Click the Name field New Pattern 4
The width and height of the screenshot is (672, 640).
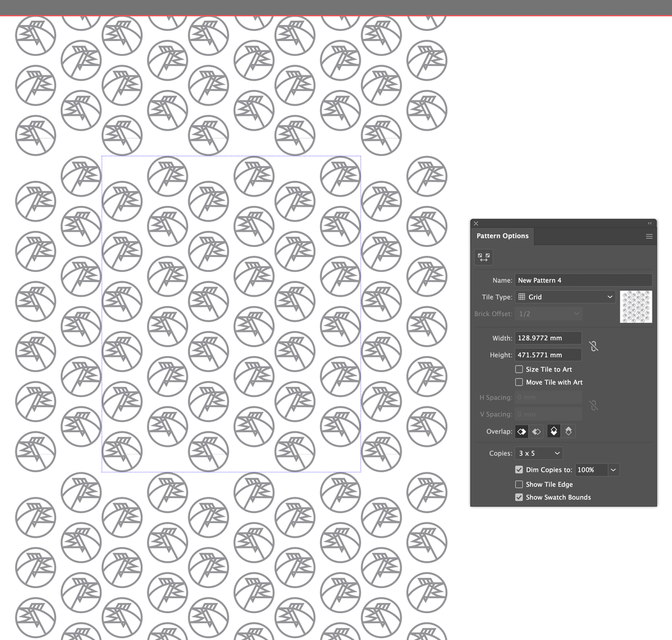[x=583, y=281]
